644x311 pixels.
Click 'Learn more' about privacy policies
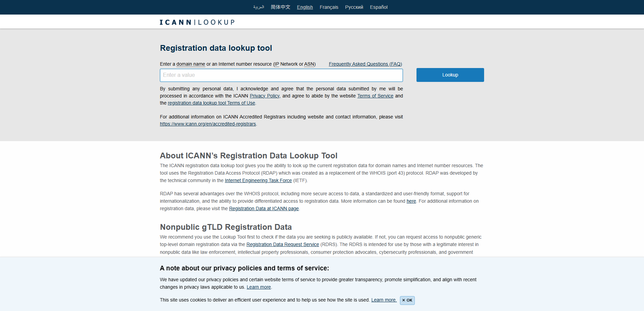coord(259,287)
